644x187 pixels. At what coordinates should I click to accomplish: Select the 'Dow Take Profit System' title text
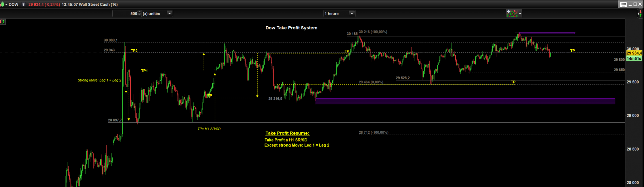[291, 28]
